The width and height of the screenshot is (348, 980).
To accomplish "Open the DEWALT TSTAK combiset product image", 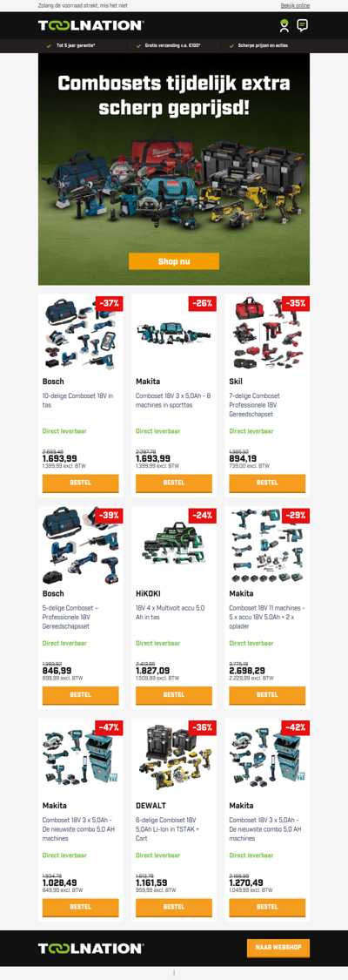I will [x=174, y=758].
